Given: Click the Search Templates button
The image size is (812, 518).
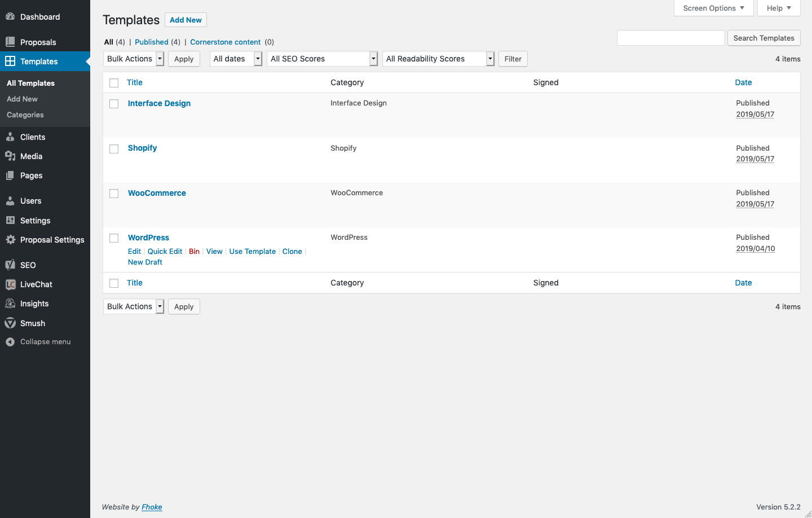Looking at the screenshot, I should 764,38.
